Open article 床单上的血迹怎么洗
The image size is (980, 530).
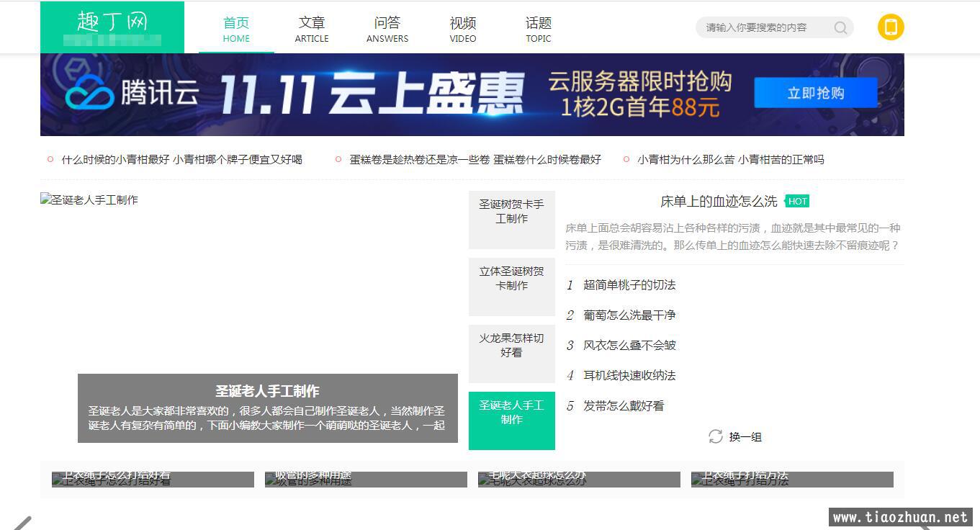click(x=719, y=202)
